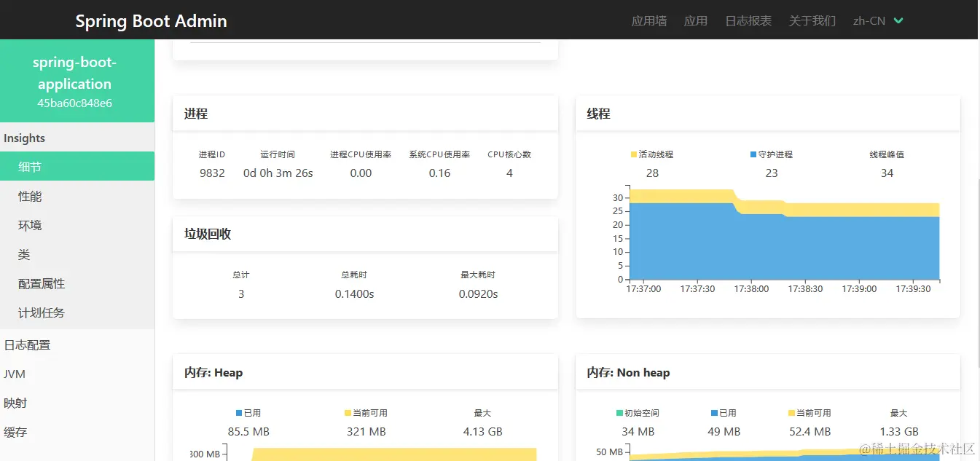
Task: Open 日志配置 sidebar section
Action: click(77, 345)
